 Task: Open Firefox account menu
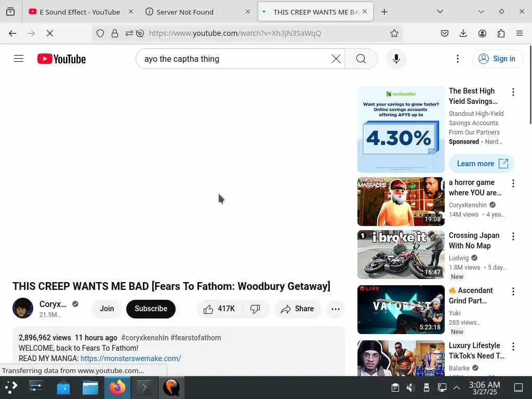click(482, 33)
